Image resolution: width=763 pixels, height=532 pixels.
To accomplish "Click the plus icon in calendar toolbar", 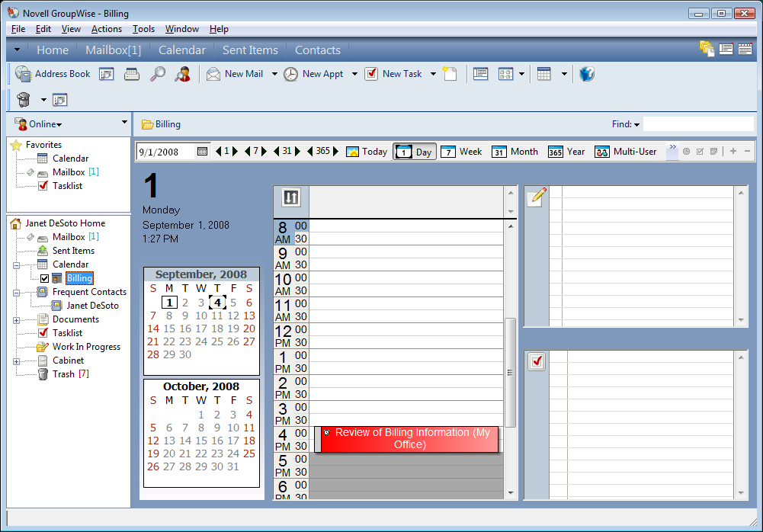I will coord(733,152).
